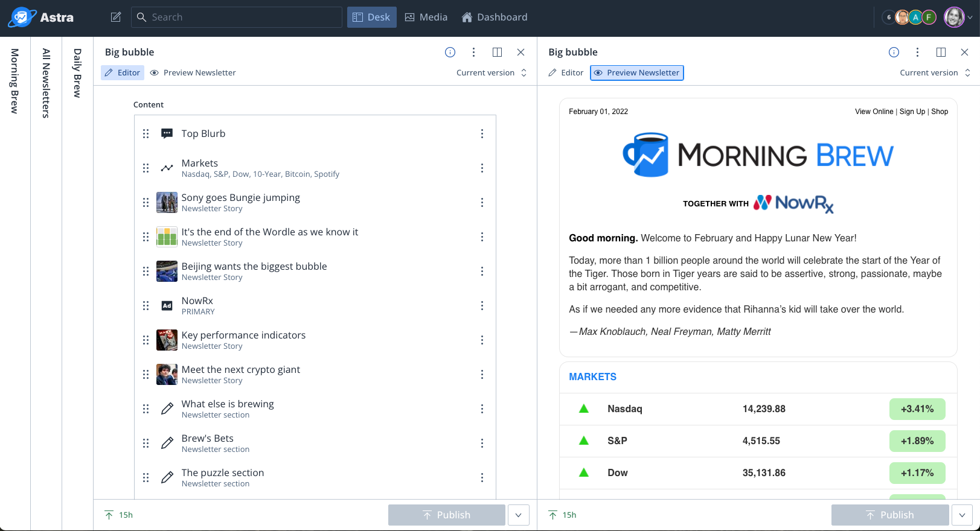Screen dimensions: 980x531
Task: Click the NowRx sponsor logo in preview
Action: (793, 204)
